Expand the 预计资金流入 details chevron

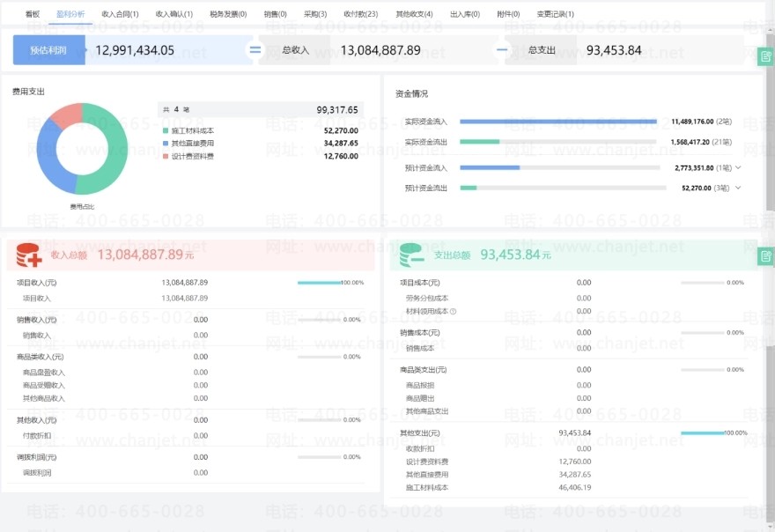pos(738,167)
